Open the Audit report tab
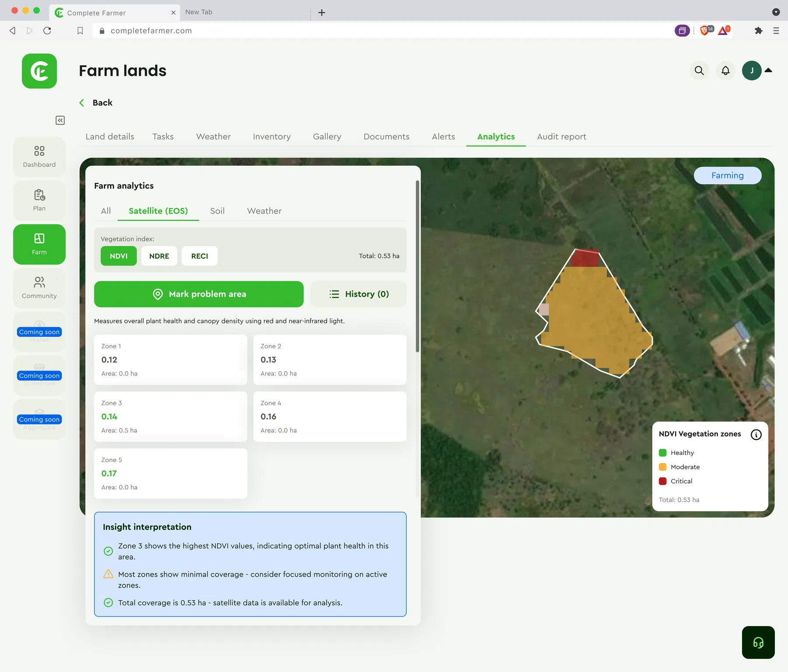 pyautogui.click(x=561, y=136)
